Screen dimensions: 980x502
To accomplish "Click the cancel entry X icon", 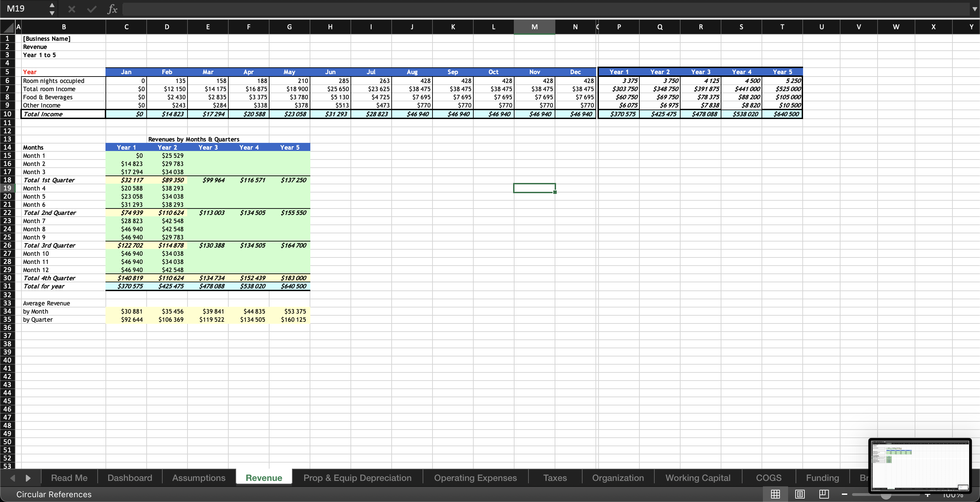I will click(71, 9).
